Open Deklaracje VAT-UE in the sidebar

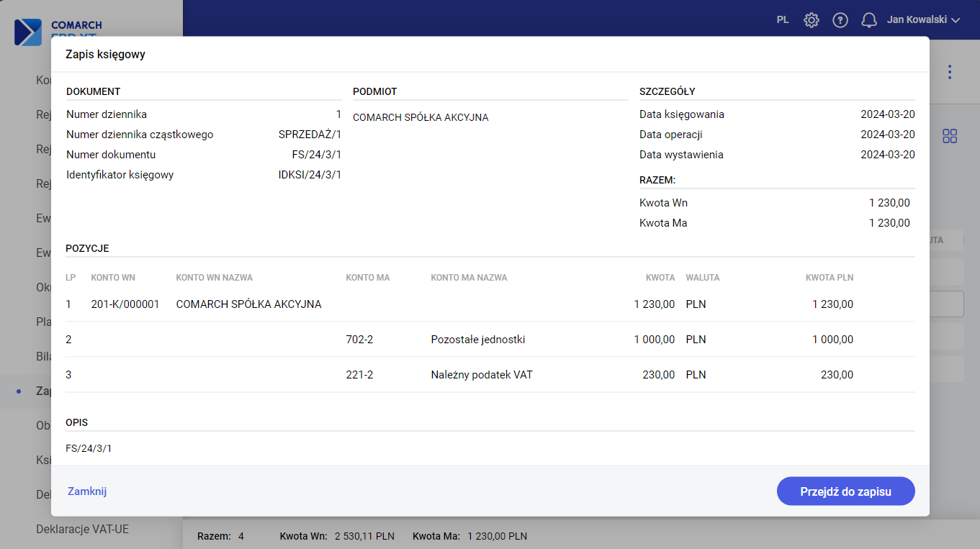82,529
